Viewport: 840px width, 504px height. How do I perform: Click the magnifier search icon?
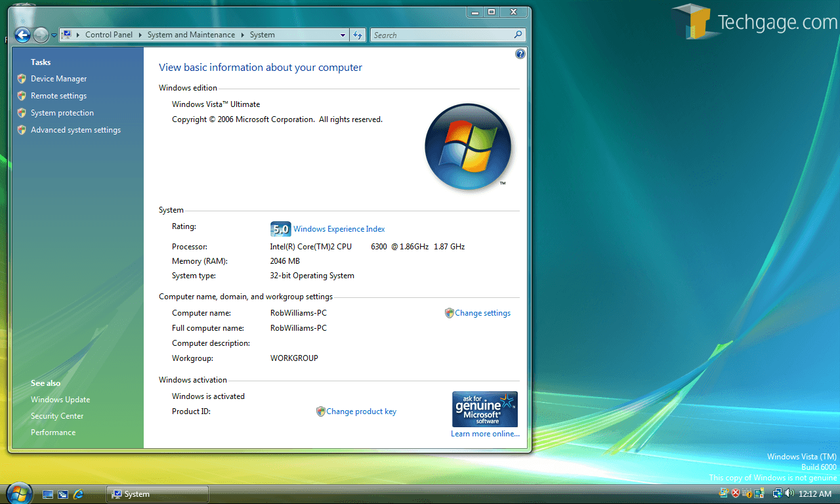click(x=518, y=35)
